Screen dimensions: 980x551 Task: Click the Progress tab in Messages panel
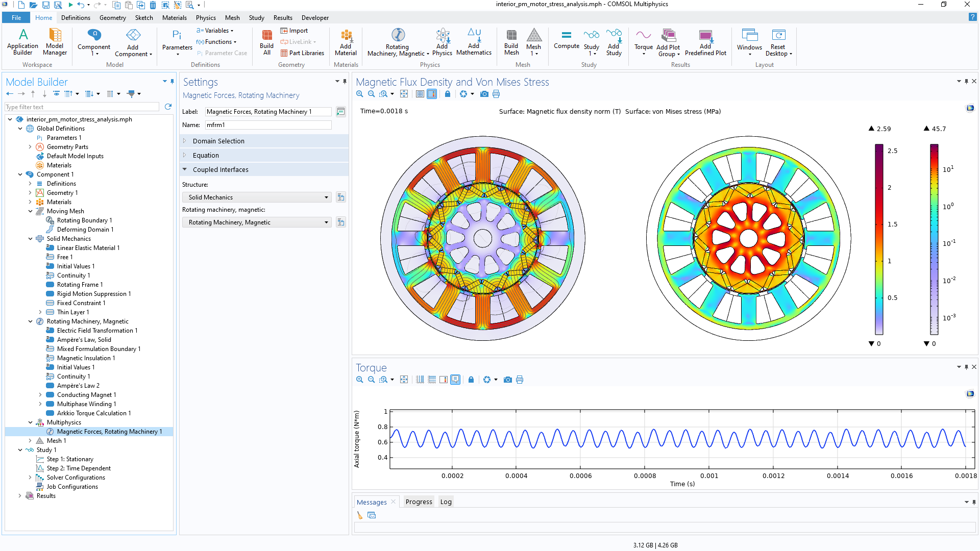pyautogui.click(x=416, y=501)
